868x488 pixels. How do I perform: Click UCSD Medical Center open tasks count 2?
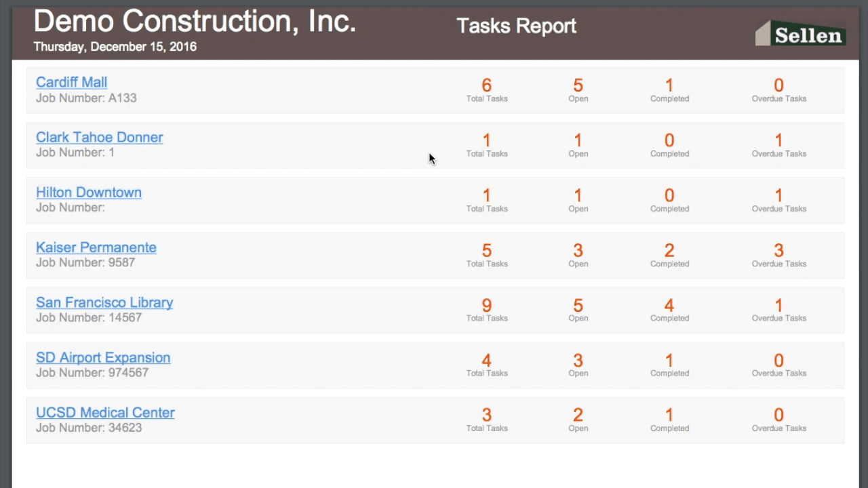click(578, 415)
